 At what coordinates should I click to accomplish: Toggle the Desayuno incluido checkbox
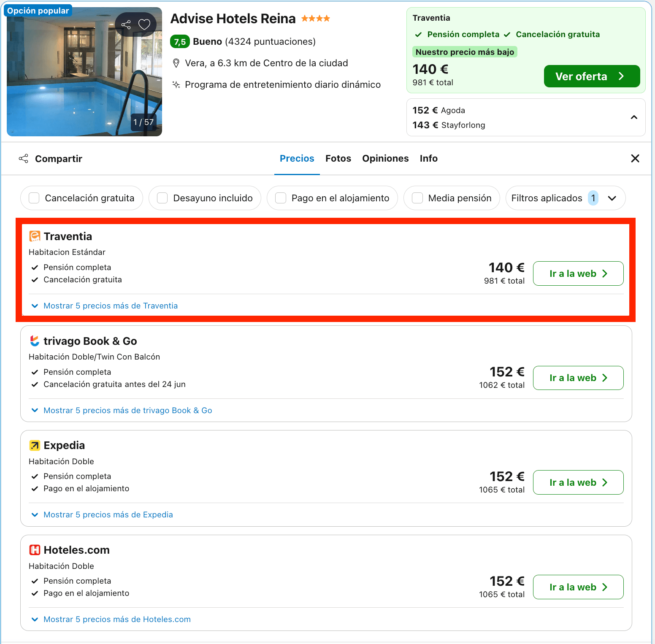[x=162, y=198]
